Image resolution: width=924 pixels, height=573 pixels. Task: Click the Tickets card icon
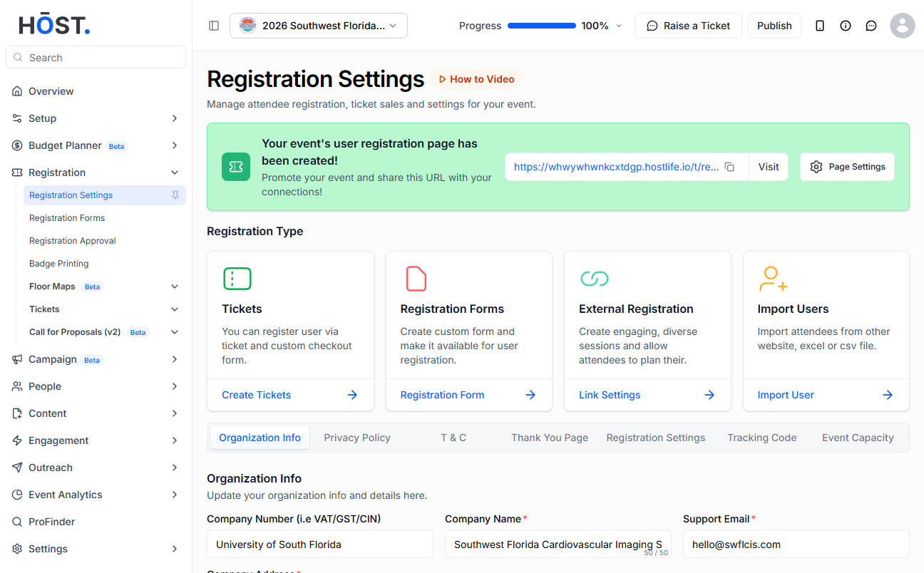(237, 279)
